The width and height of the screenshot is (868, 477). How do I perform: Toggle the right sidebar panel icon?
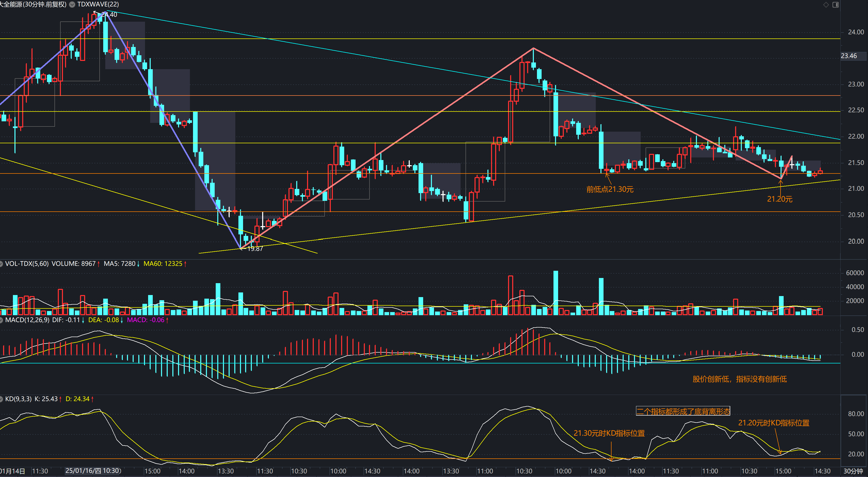[x=836, y=5]
